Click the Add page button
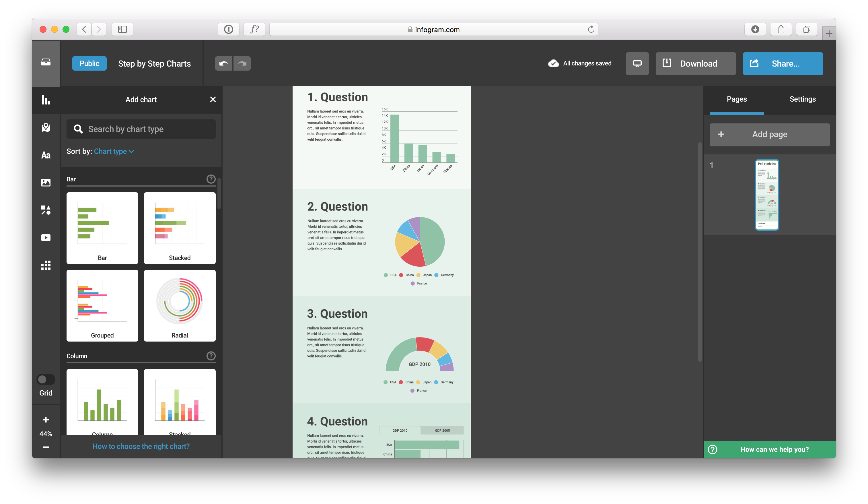 (770, 134)
